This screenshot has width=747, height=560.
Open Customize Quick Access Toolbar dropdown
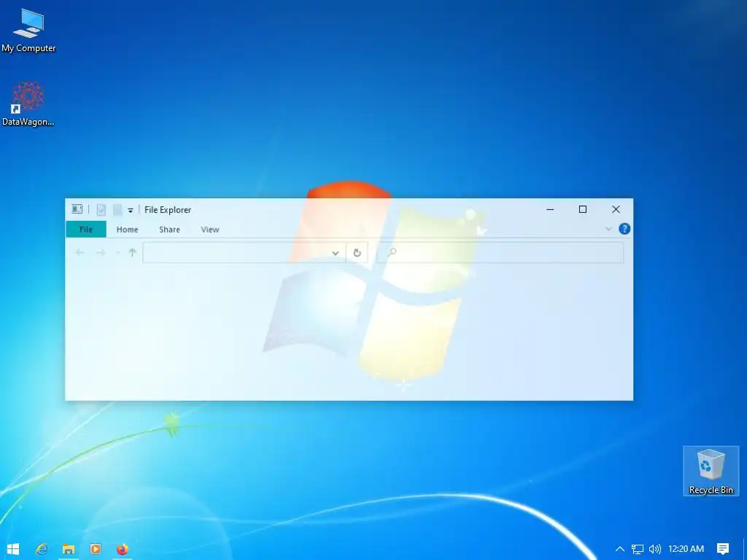[130, 210]
